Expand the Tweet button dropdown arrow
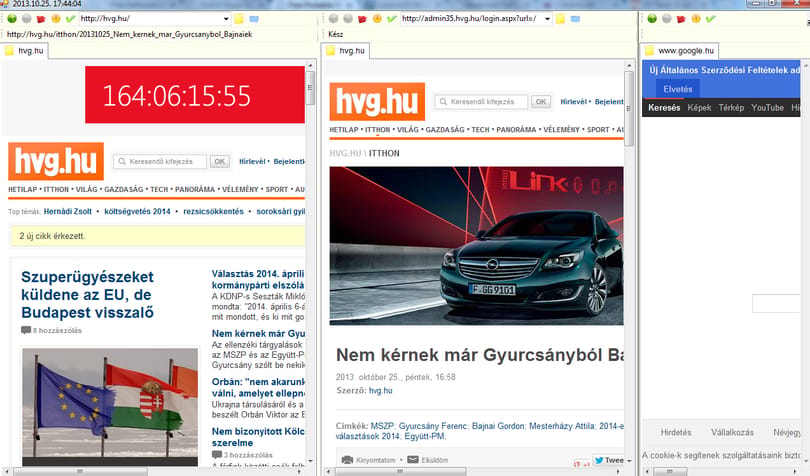 (628, 460)
